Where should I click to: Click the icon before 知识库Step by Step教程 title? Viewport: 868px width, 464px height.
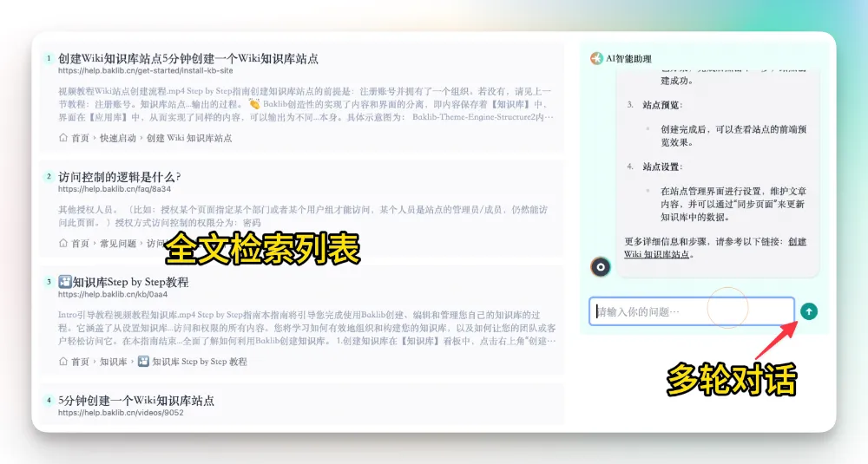point(64,282)
